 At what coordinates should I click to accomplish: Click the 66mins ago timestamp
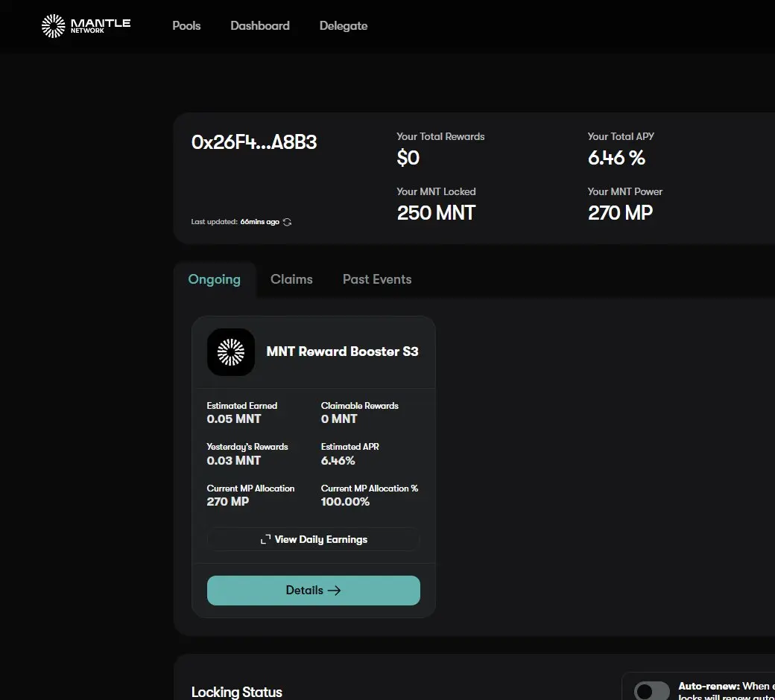(260, 222)
